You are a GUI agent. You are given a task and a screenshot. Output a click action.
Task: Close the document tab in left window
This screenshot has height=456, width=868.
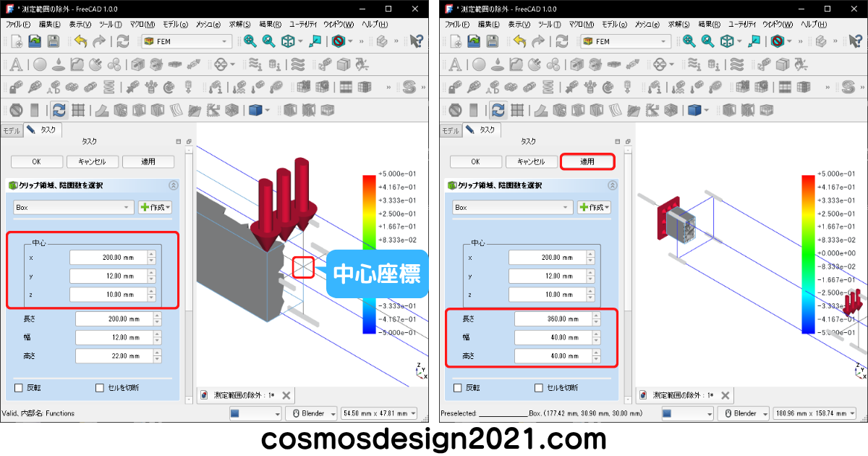click(x=286, y=395)
